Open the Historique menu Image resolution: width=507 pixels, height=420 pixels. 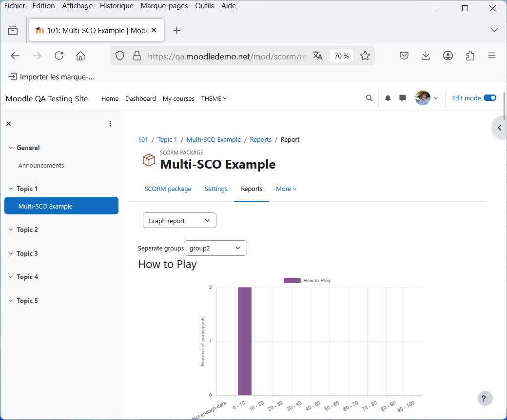click(117, 6)
